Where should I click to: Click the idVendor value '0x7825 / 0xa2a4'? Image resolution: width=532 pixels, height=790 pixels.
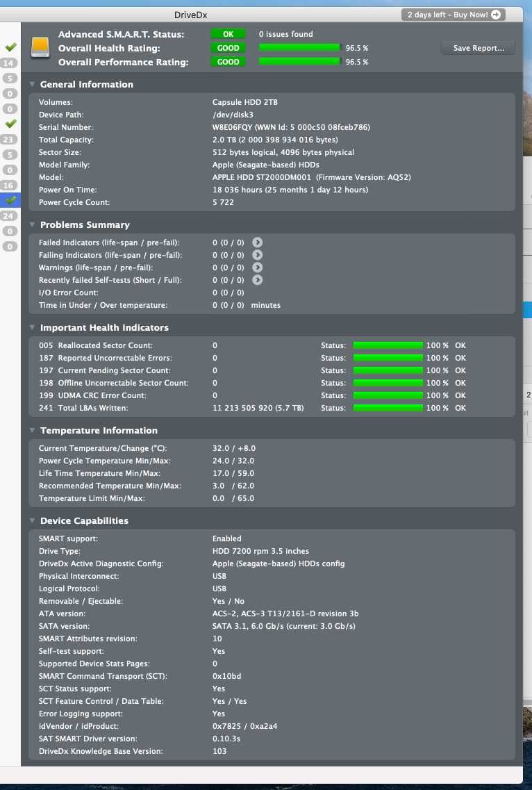coord(245,726)
